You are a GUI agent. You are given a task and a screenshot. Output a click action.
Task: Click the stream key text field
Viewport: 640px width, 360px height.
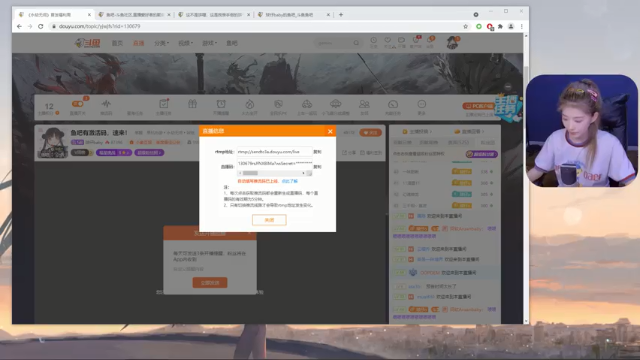click(x=274, y=163)
